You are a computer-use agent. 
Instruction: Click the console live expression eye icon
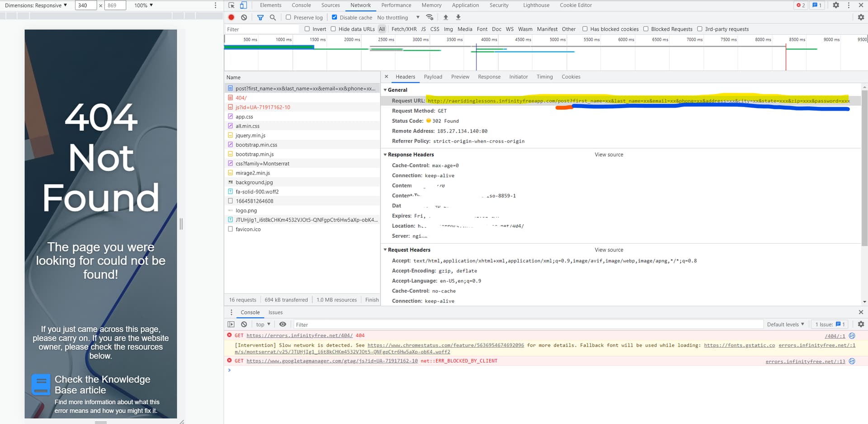click(283, 325)
